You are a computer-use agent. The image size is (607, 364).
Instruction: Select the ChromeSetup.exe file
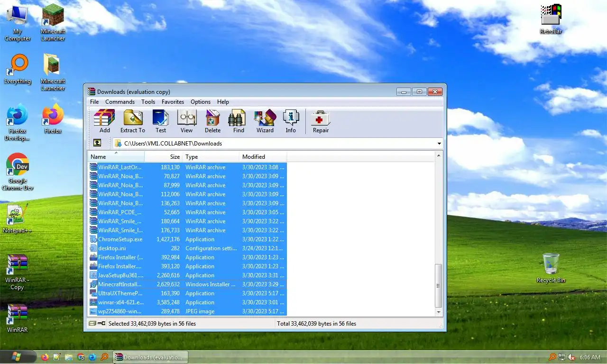(x=188, y=239)
